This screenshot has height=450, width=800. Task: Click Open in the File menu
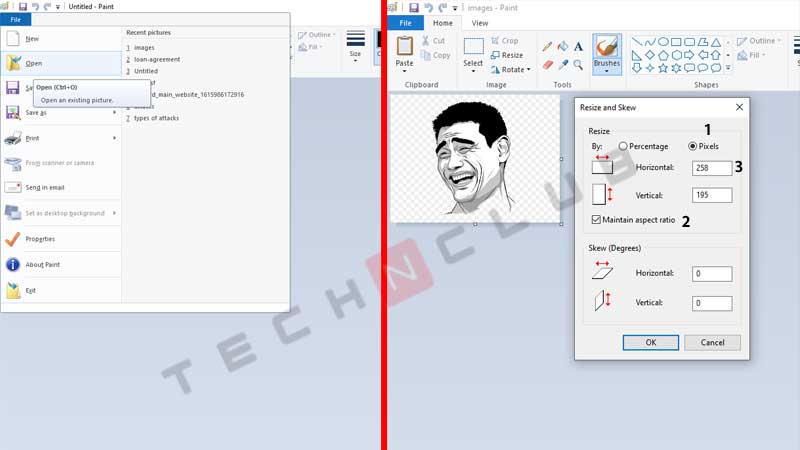click(x=61, y=63)
